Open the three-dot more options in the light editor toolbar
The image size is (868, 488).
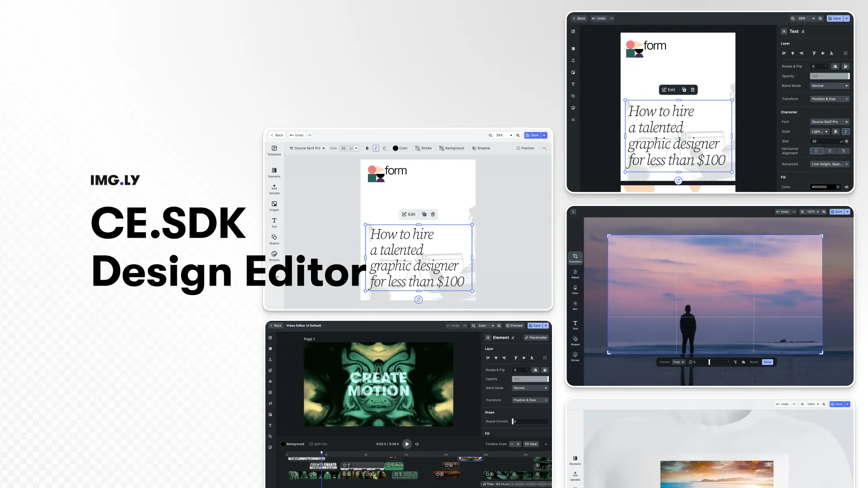pyautogui.click(x=544, y=148)
